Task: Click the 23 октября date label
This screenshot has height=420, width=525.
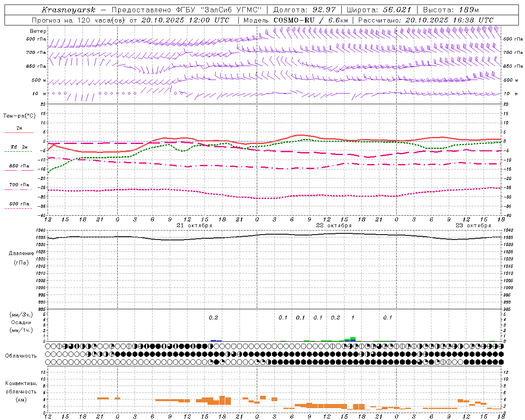Action: [x=473, y=226]
